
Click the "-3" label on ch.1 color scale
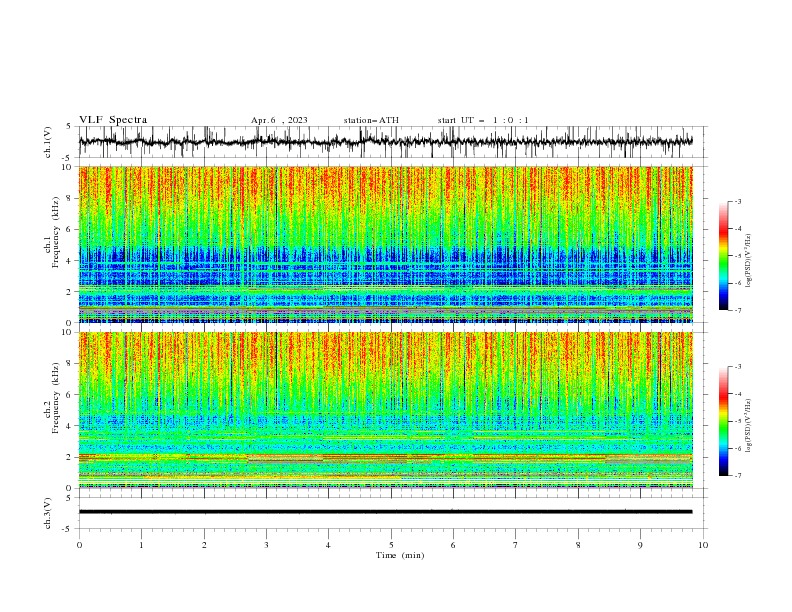pos(738,201)
